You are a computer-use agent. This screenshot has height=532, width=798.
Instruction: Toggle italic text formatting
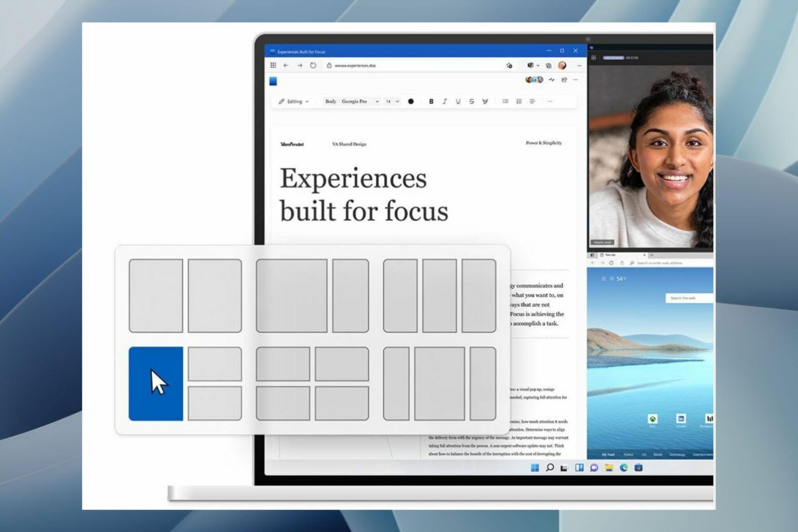pyautogui.click(x=445, y=101)
